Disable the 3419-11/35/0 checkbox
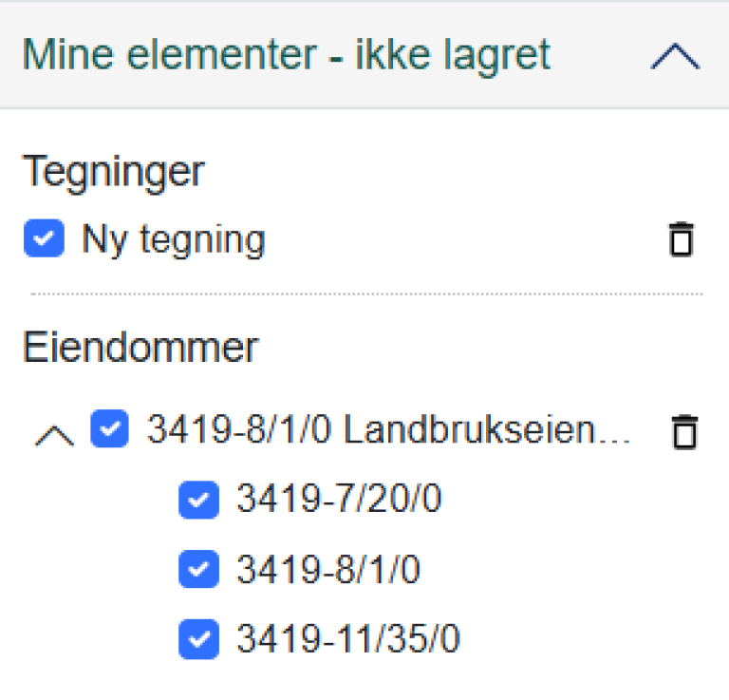 (198, 639)
